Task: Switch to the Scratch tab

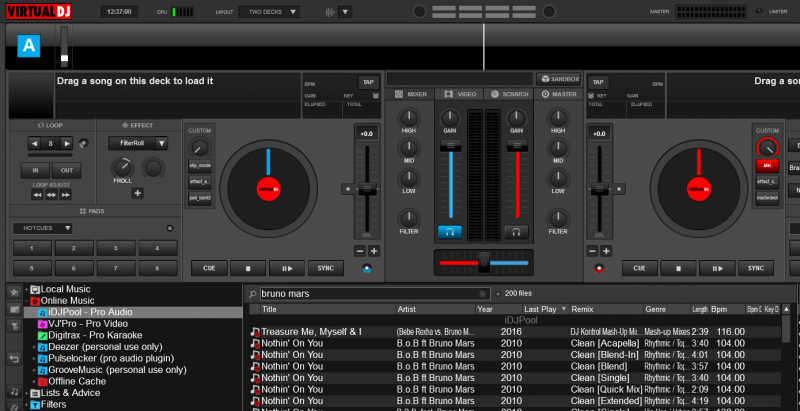Action: (x=509, y=94)
